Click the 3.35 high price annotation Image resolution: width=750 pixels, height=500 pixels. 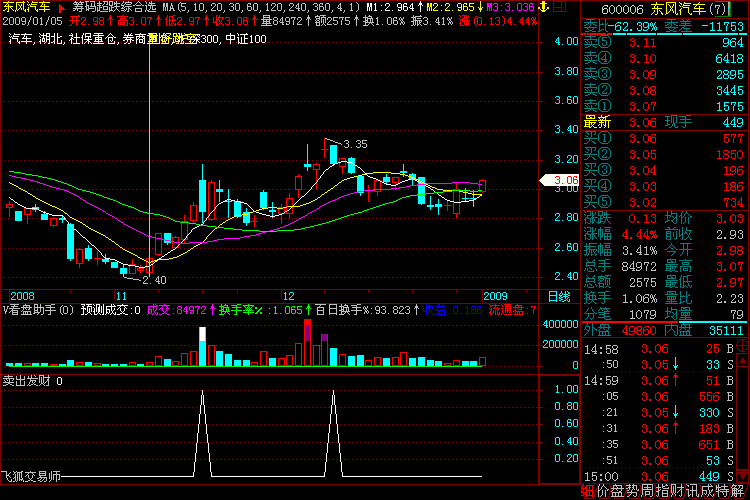point(355,144)
